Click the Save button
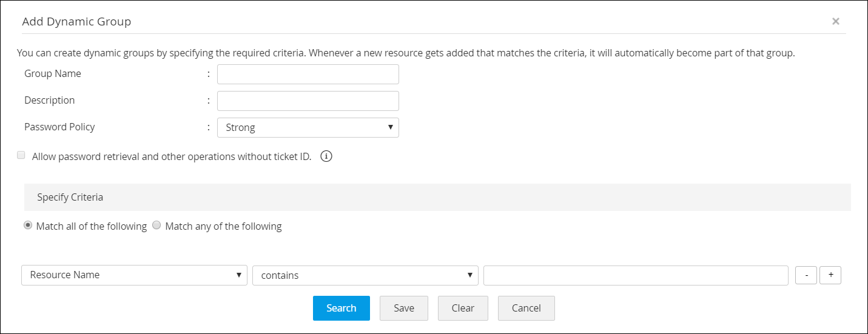Viewport: 868px width, 334px height. coord(403,308)
